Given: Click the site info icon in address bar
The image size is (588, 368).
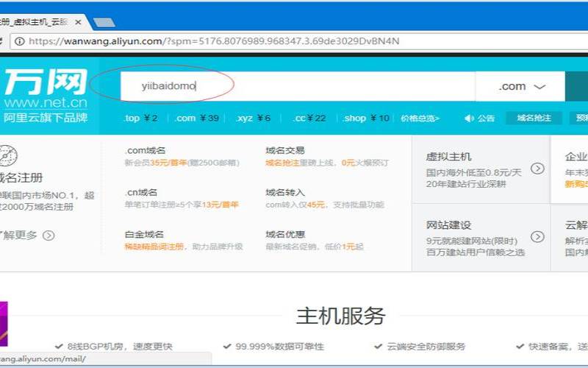Looking at the screenshot, I should pos(19,41).
